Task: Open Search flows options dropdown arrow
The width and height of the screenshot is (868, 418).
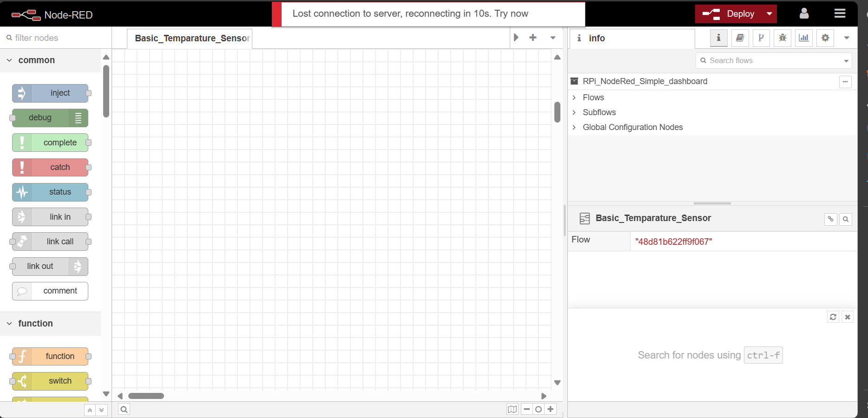Action: pyautogui.click(x=846, y=61)
